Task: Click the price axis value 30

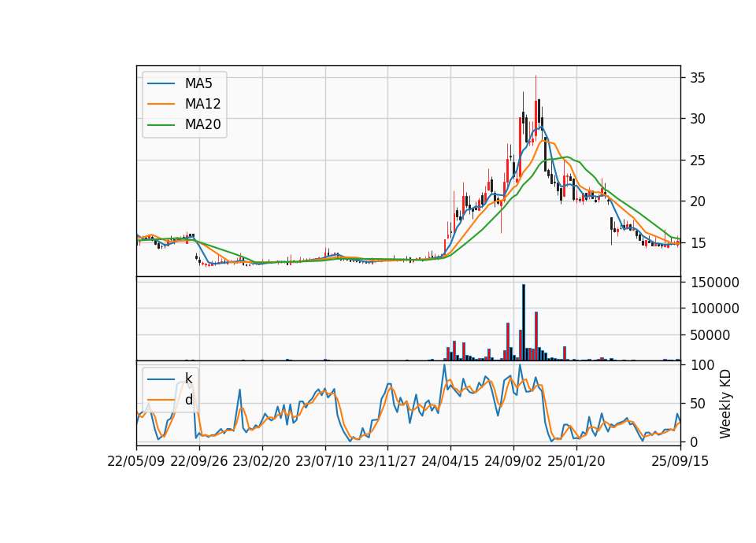Action: 698,119
